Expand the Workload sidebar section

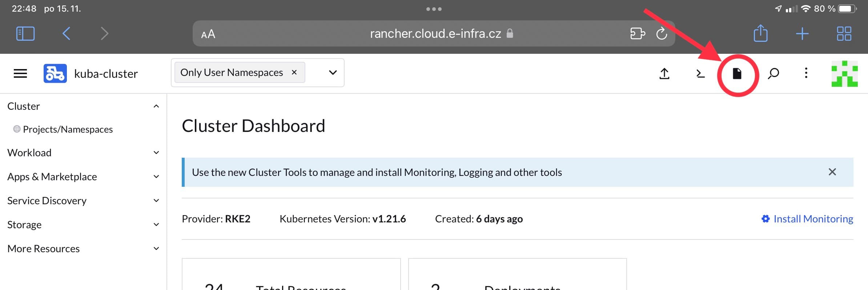click(x=156, y=153)
